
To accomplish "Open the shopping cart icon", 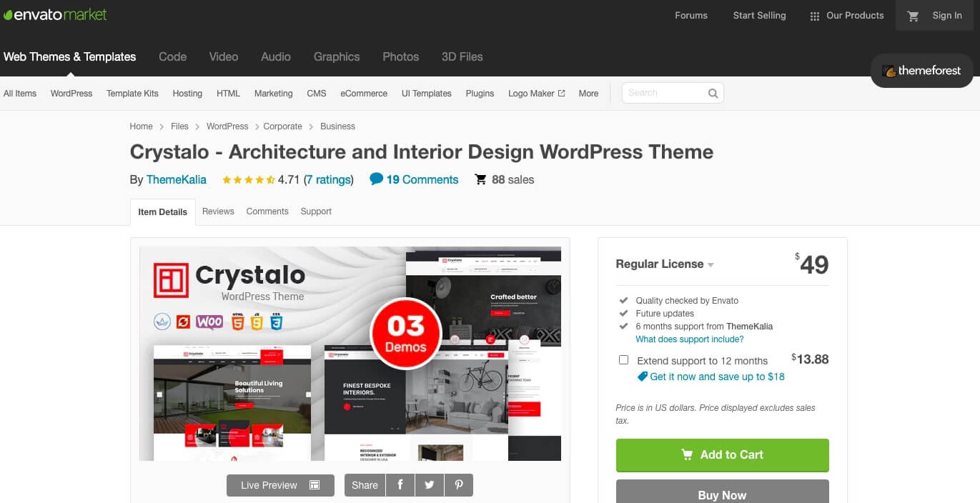I will (913, 16).
